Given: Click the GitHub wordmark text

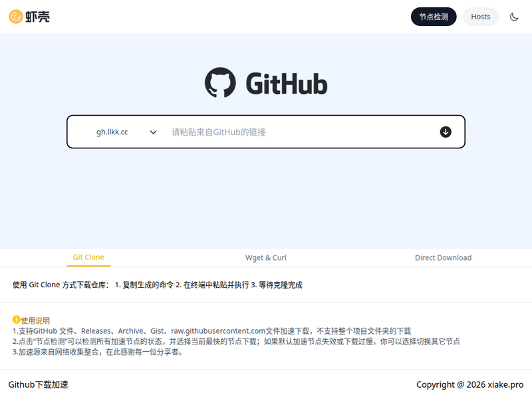Looking at the screenshot, I should coord(287,84).
